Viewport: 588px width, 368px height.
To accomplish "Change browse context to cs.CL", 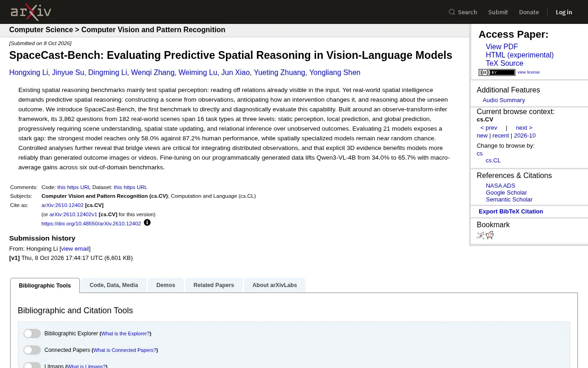I will point(493,161).
